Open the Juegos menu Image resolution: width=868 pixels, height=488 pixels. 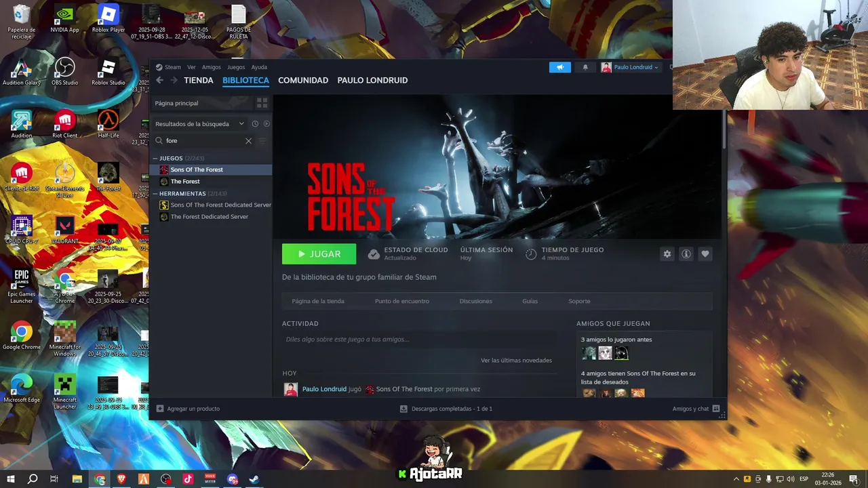coord(236,67)
